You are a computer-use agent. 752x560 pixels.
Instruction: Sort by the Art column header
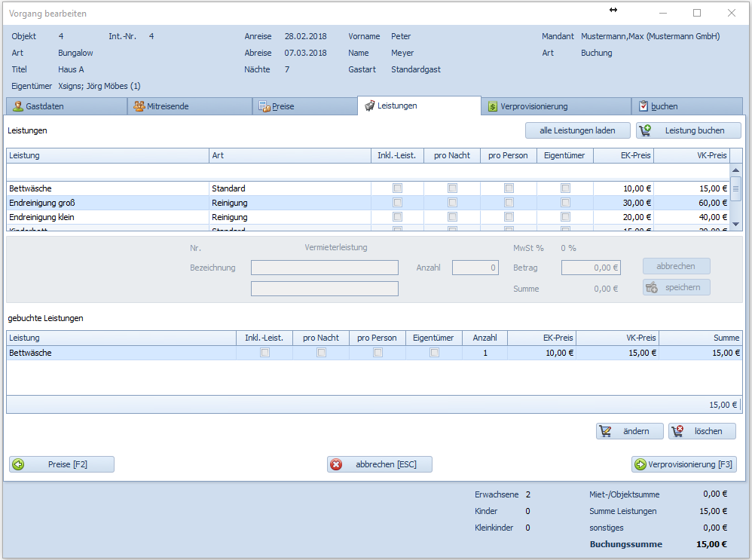(289, 155)
